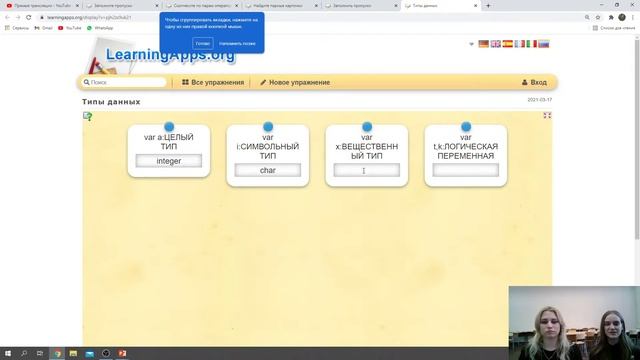Click the Вход login link
The height and width of the screenshot is (360, 640).
click(x=534, y=82)
